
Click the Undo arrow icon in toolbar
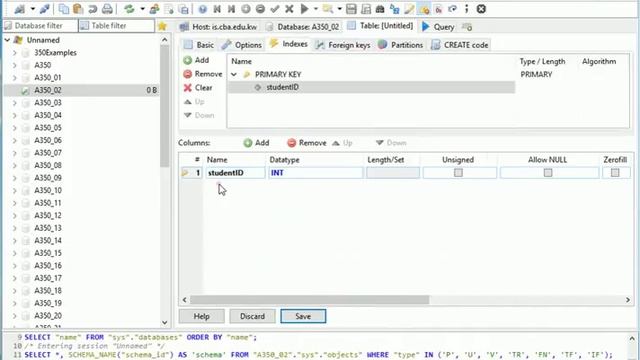click(x=92, y=9)
